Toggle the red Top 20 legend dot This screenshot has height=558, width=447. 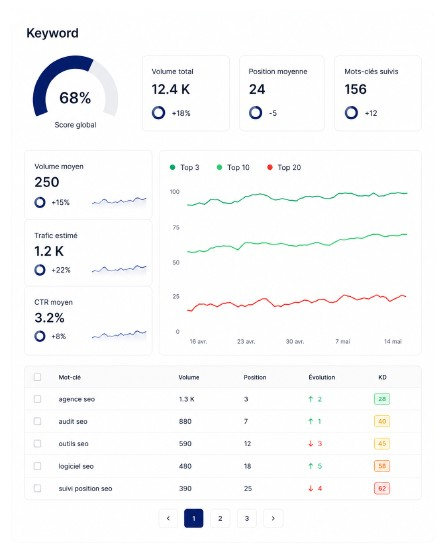pyautogui.click(x=270, y=167)
